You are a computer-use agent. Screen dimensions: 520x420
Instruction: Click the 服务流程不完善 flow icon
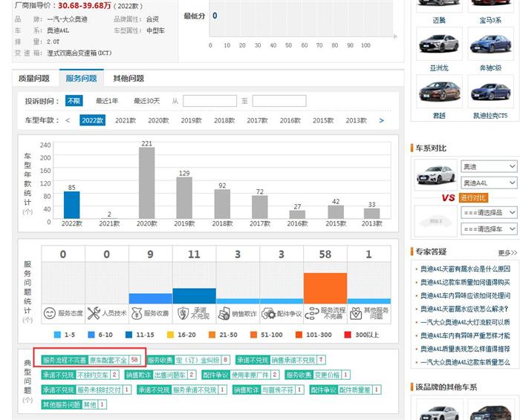(x=312, y=313)
